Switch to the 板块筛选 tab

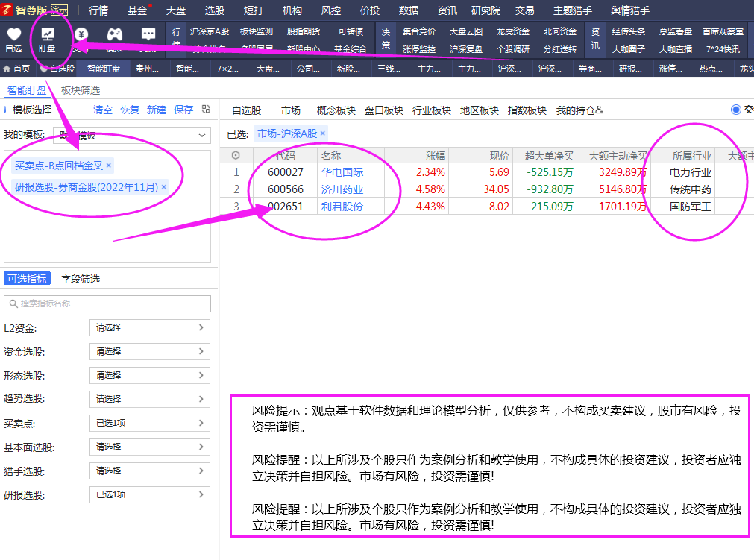click(81, 90)
